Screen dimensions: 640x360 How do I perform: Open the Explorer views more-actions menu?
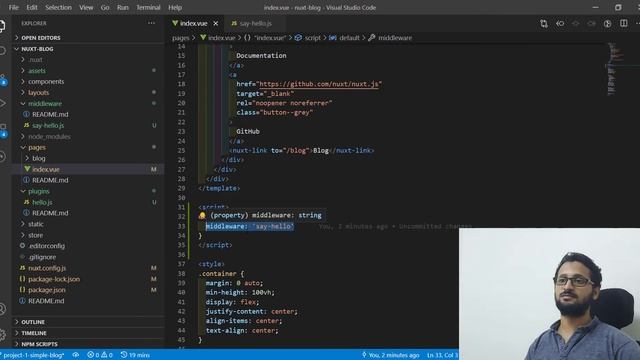151,23
